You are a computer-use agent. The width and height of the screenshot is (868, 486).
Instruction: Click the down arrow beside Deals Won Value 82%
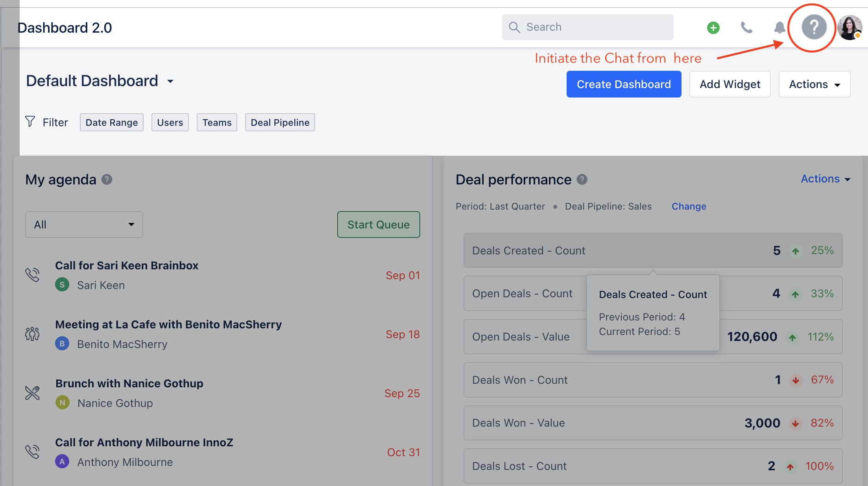point(795,423)
